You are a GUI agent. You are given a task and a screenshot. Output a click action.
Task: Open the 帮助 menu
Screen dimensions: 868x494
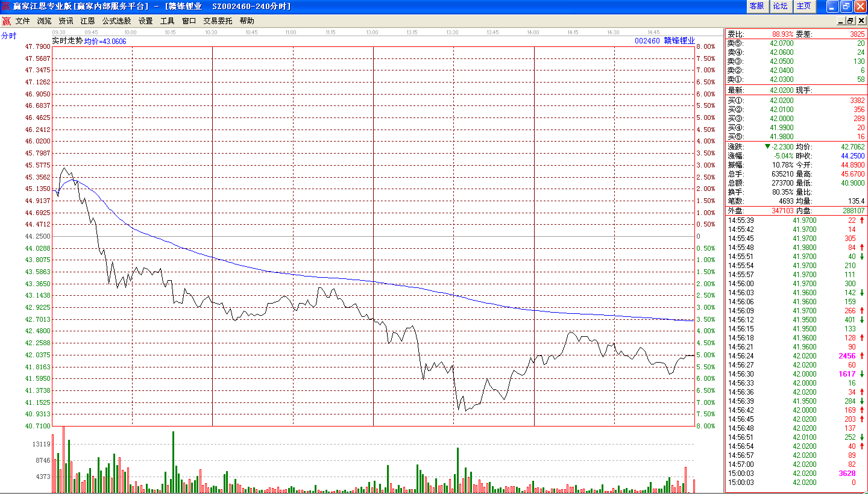pyautogui.click(x=247, y=20)
